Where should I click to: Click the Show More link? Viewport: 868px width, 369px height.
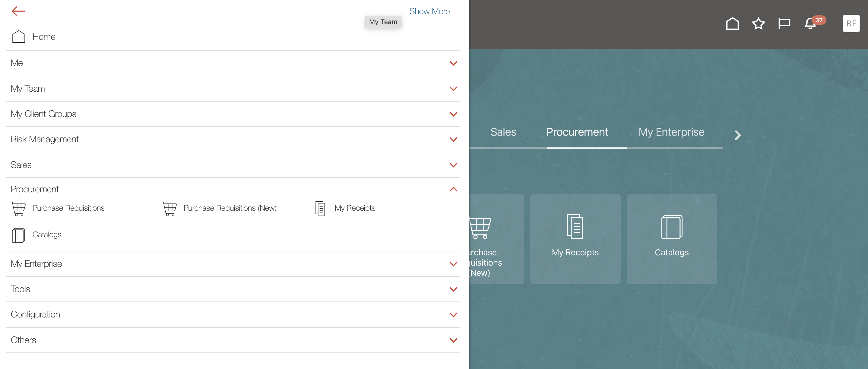(x=429, y=11)
